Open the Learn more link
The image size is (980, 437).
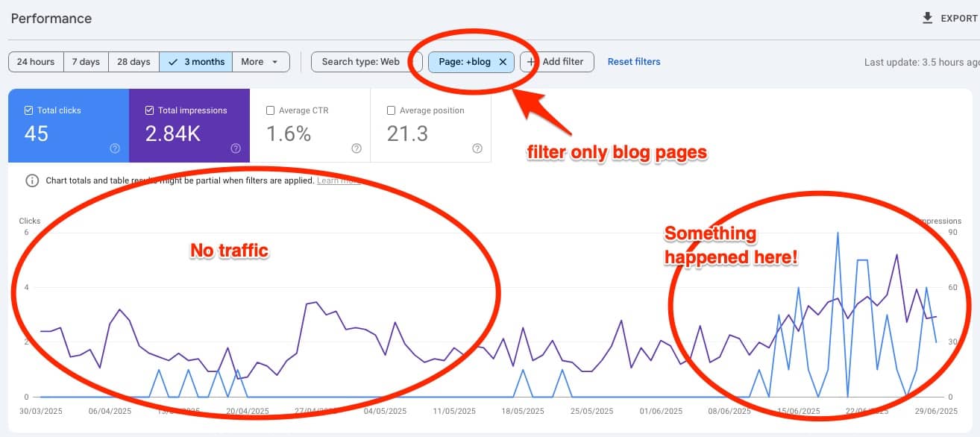tap(337, 180)
